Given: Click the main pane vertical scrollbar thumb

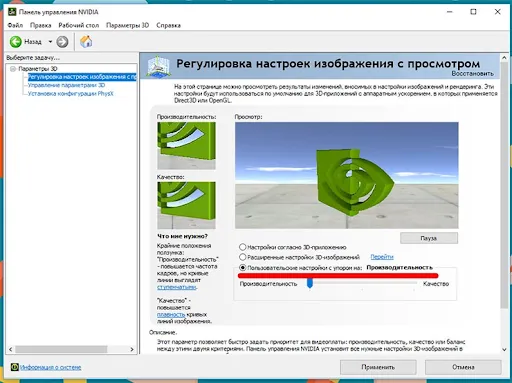Looking at the screenshot, I should pyautogui.click(x=504, y=185).
